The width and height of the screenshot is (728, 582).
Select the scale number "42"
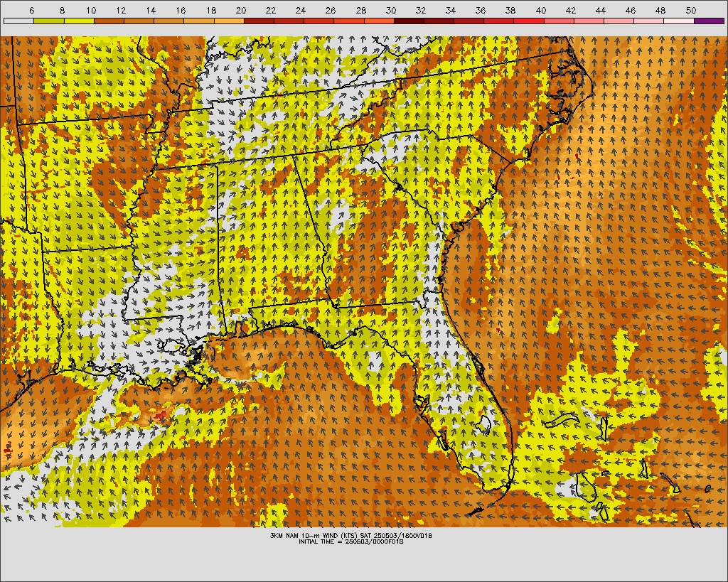[571, 11]
